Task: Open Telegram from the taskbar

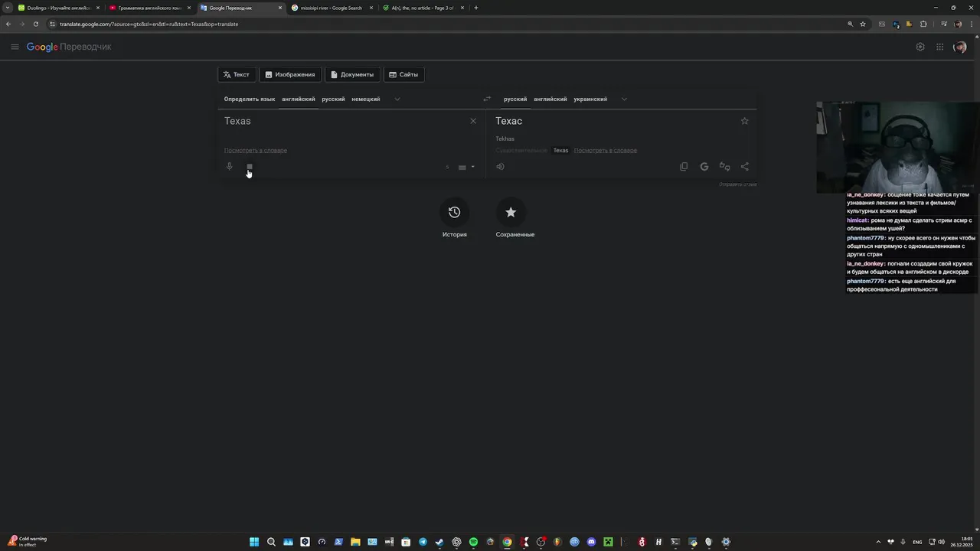Action: click(423, 542)
